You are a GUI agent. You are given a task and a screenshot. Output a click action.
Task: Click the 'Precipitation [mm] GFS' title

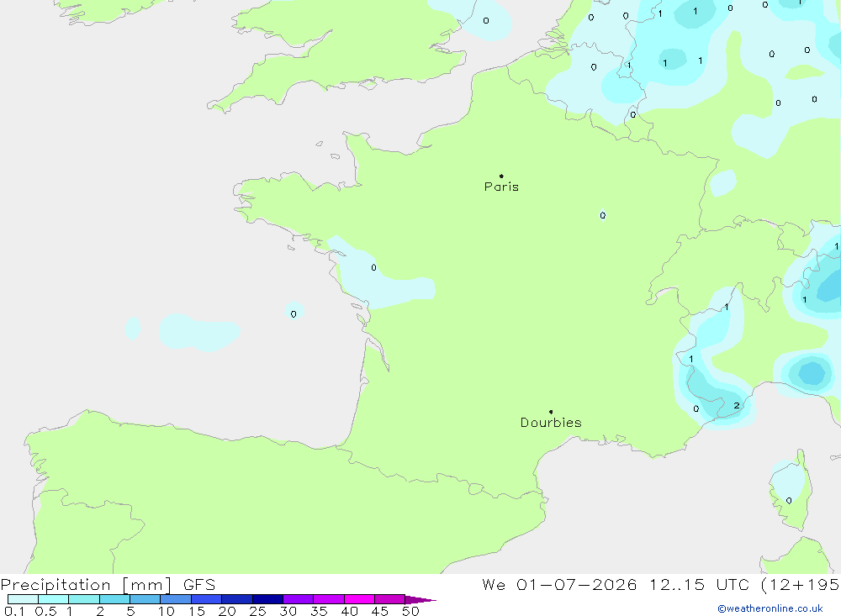(108, 584)
